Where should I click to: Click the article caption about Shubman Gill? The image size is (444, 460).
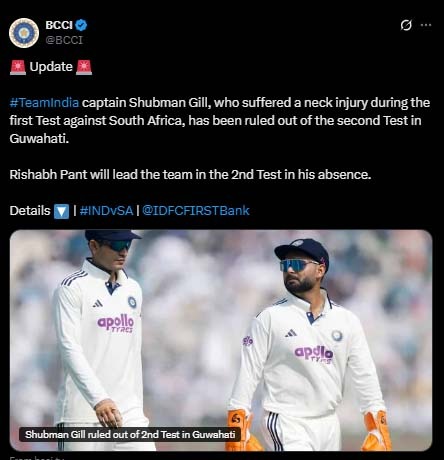tap(130, 434)
